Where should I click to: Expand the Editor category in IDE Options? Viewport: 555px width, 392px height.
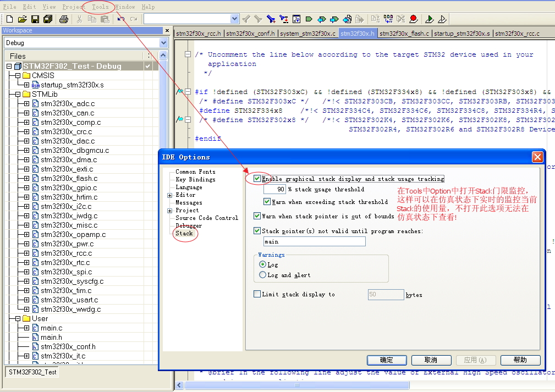[170, 195]
